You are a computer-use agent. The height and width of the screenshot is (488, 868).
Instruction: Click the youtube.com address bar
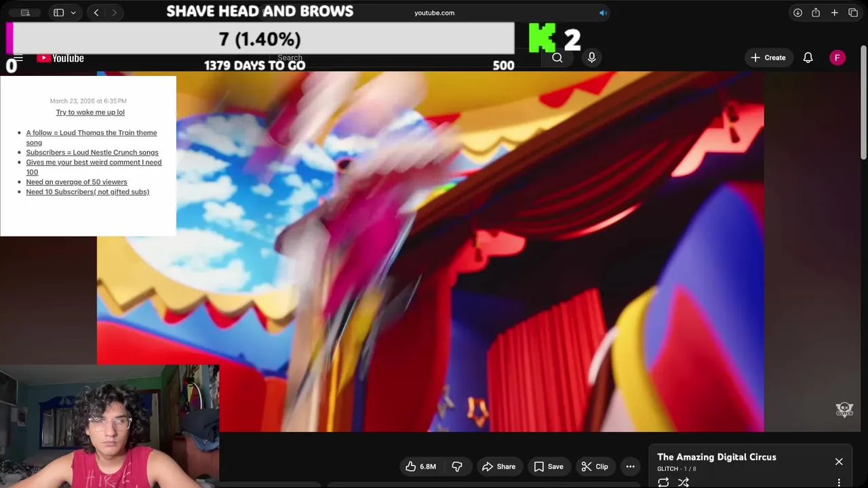click(x=434, y=12)
